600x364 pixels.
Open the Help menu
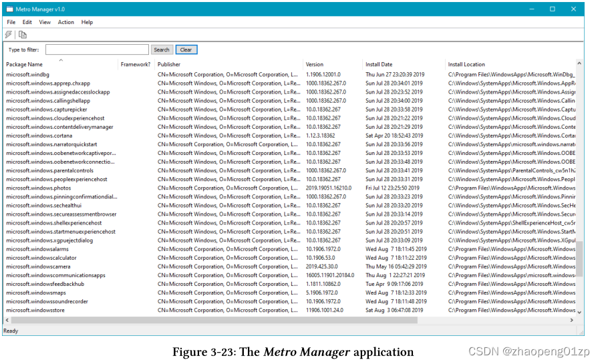(87, 22)
